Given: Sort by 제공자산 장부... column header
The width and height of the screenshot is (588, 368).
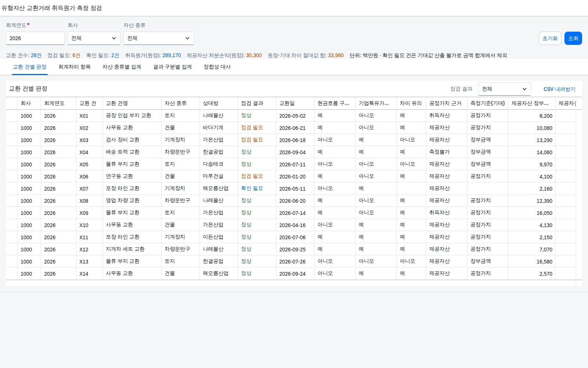Looking at the screenshot, I should pyautogui.click(x=532, y=103).
